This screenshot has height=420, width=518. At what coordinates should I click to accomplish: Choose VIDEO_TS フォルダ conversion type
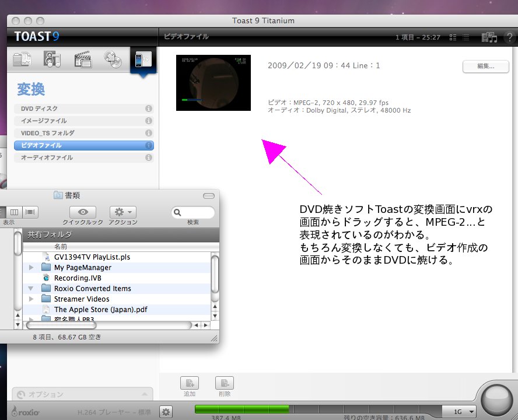(83, 133)
